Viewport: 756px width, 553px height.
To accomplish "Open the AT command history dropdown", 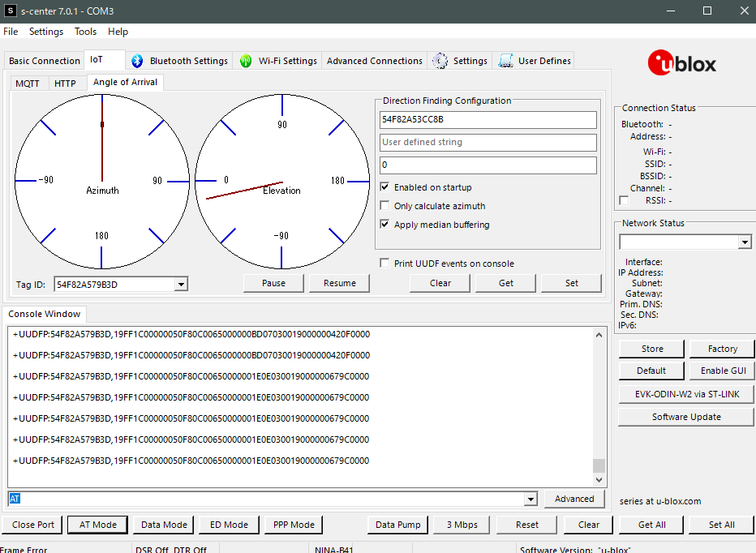I will click(x=530, y=499).
